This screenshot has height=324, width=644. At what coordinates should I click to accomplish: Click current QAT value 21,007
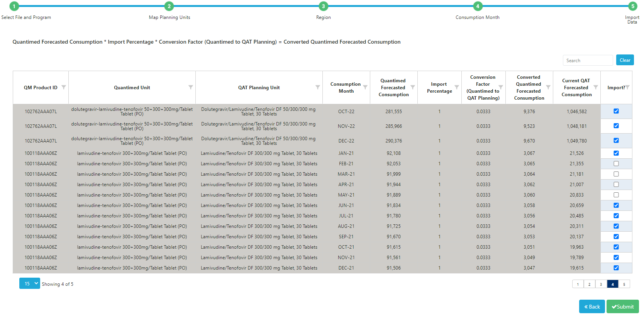577,185
